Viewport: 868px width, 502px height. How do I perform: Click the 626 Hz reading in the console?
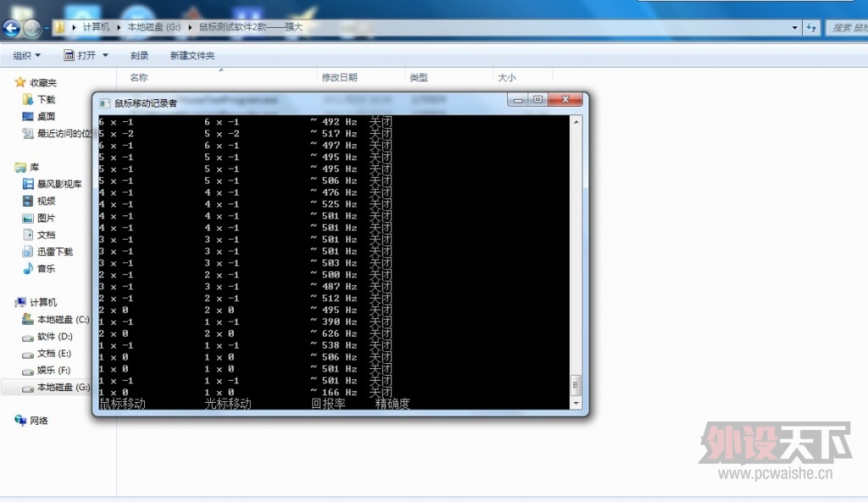(x=339, y=333)
